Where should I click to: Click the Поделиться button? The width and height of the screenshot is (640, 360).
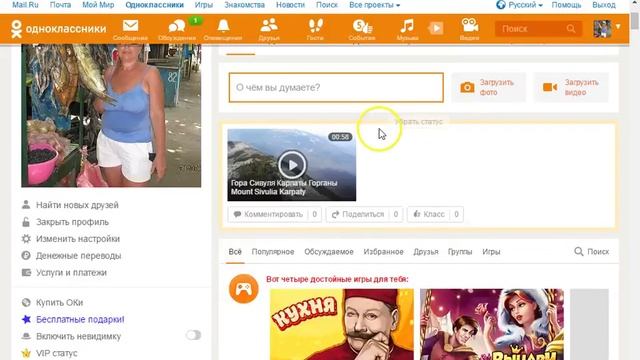[x=364, y=214]
